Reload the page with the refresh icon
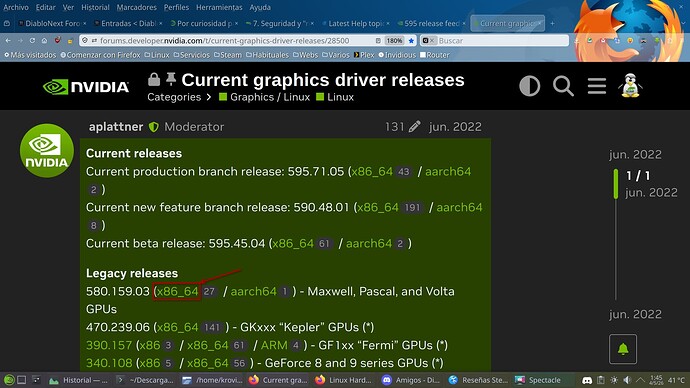 pyautogui.click(x=32, y=40)
